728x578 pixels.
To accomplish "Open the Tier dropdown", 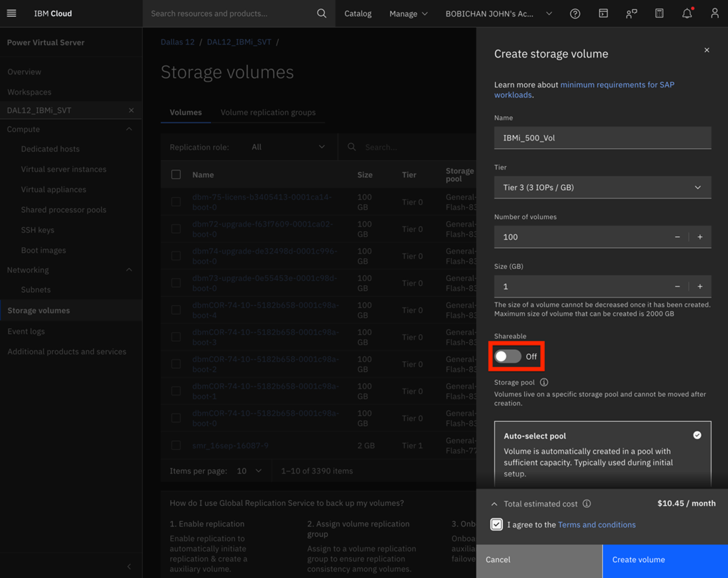I will [602, 187].
